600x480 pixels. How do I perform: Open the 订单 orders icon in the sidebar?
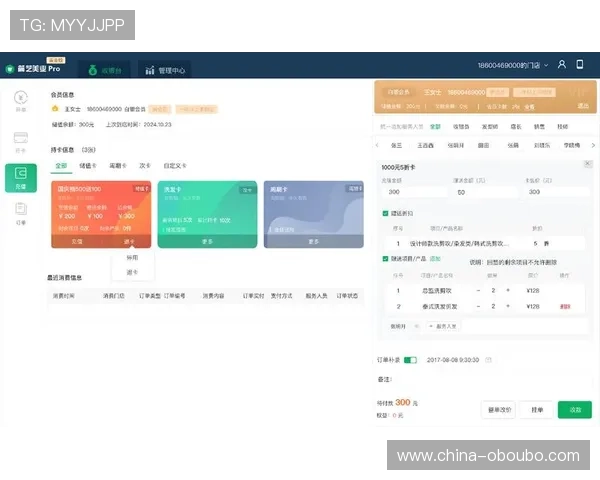click(21, 214)
